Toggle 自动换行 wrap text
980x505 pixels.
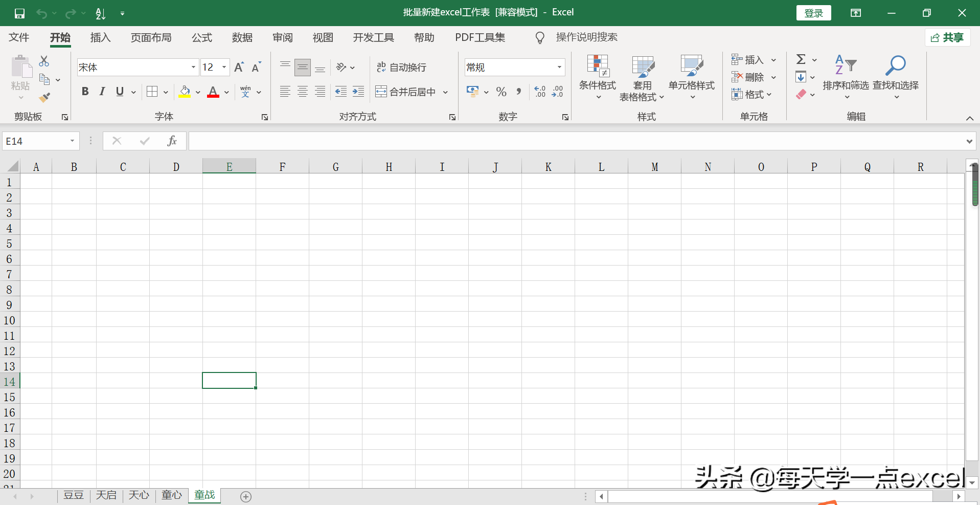coord(401,67)
